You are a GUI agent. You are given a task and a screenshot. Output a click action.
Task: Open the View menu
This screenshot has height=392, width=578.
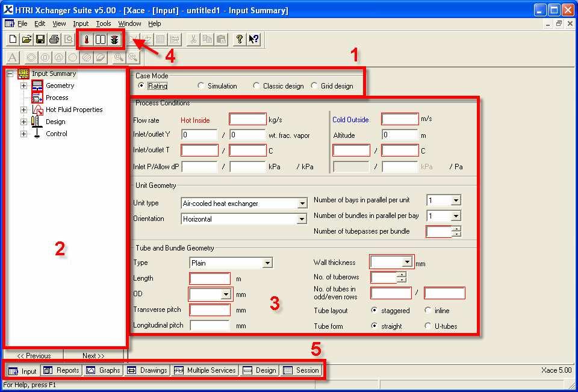[x=59, y=23]
